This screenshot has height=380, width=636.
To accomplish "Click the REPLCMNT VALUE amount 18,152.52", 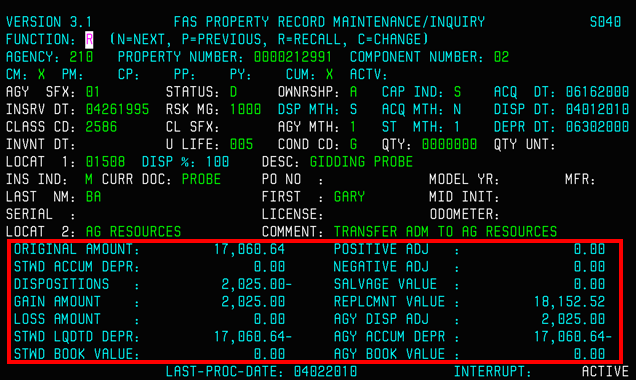I will pos(569,301).
